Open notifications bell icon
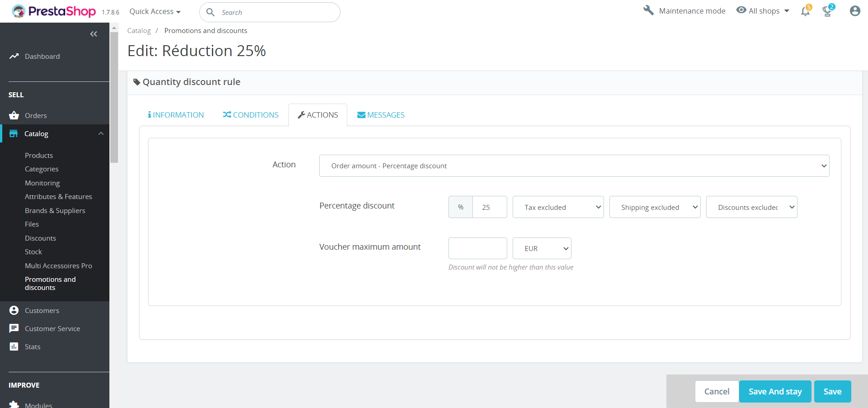The height and width of the screenshot is (408, 868). click(806, 11)
